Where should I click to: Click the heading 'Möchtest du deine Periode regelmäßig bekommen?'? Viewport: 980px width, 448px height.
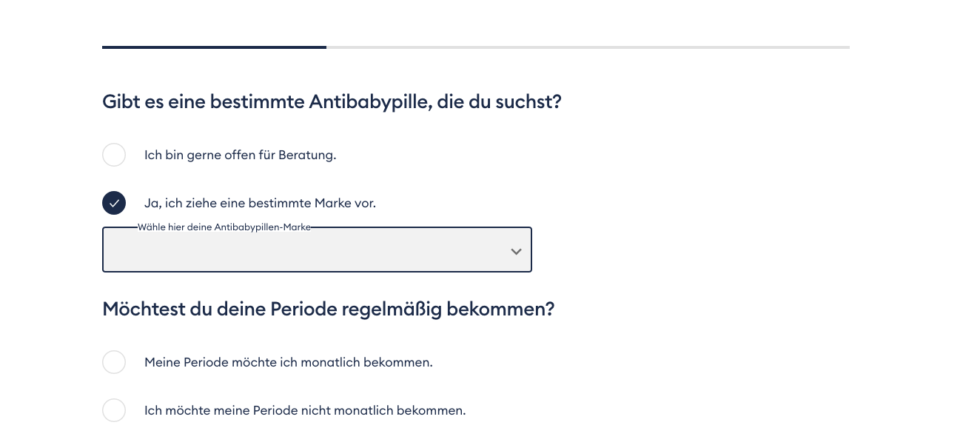pyautogui.click(x=328, y=309)
